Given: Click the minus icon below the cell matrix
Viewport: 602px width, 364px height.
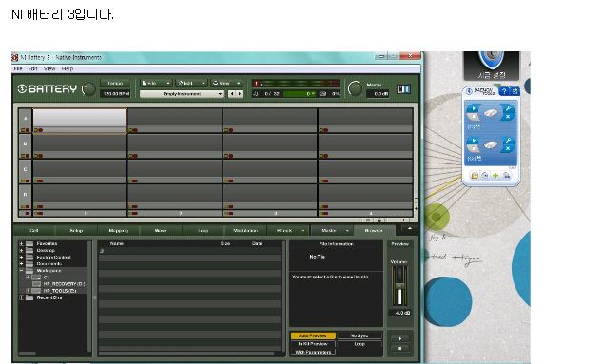Looking at the screenshot, I should (x=393, y=220).
